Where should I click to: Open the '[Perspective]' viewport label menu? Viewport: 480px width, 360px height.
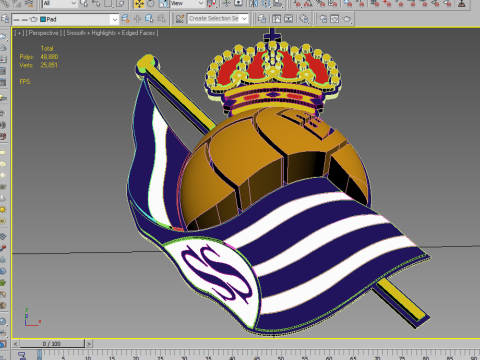click(44, 33)
